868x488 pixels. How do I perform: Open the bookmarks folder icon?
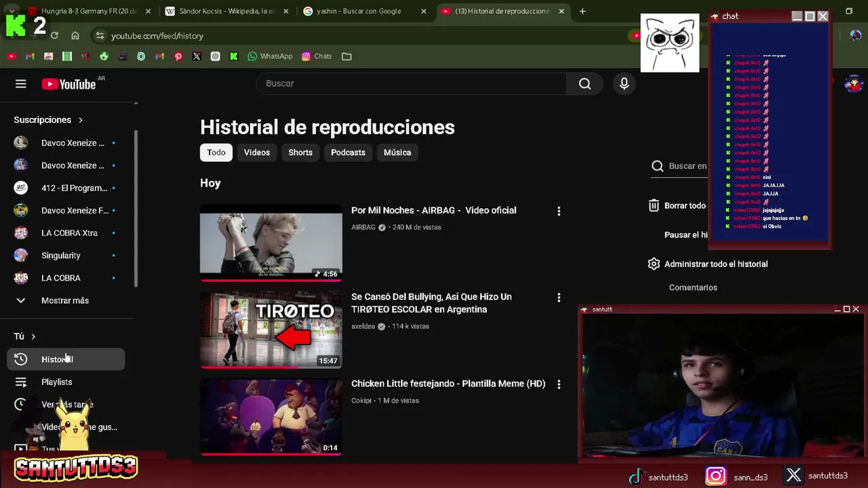347,56
